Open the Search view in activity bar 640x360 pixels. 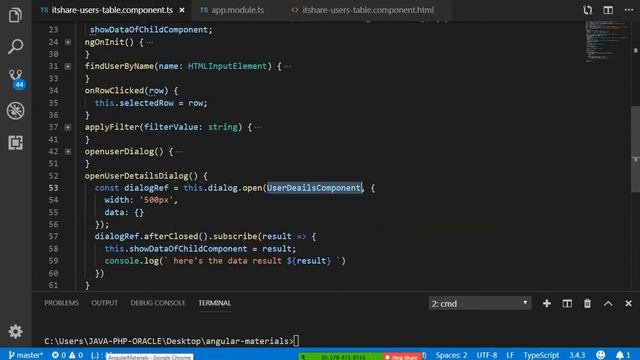[x=15, y=46]
